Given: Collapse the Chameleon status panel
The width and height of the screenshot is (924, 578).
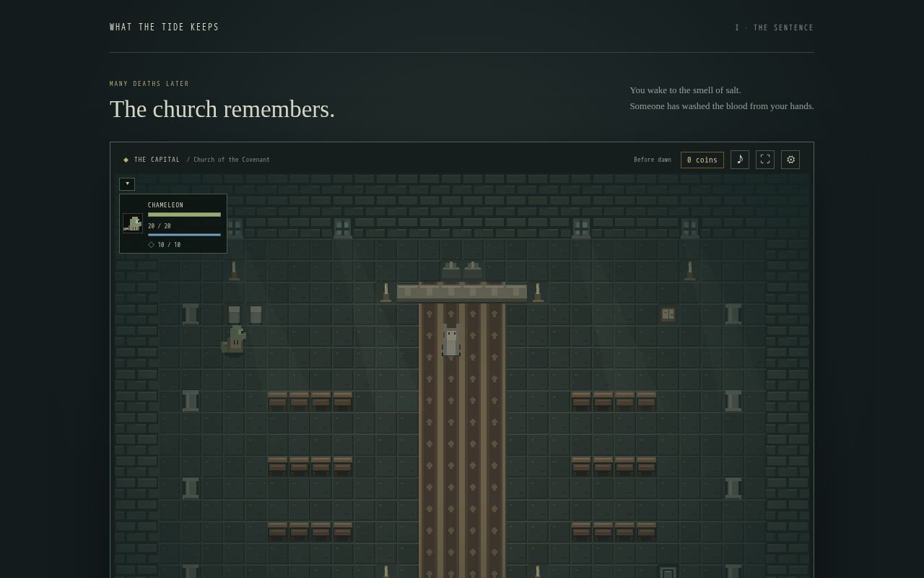Looking at the screenshot, I should [x=127, y=184].
